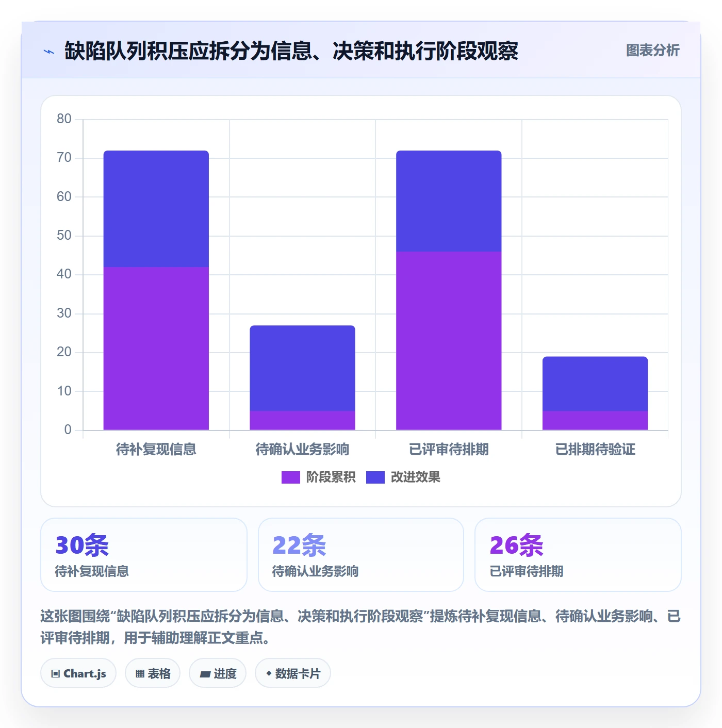This screenshot has width=722, height=728.
Task: Click the blue 改进效果 legend swatch
Action: (375, 477)
